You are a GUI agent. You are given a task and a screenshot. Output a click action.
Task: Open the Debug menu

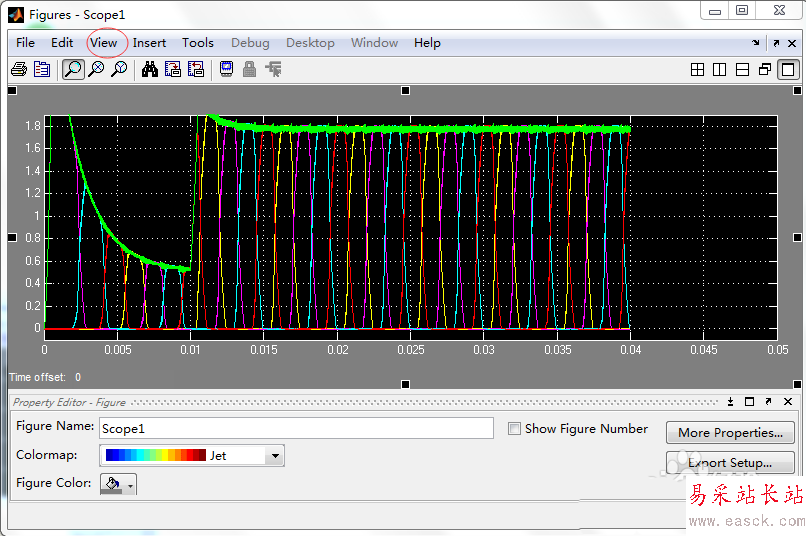click(250, 43)
